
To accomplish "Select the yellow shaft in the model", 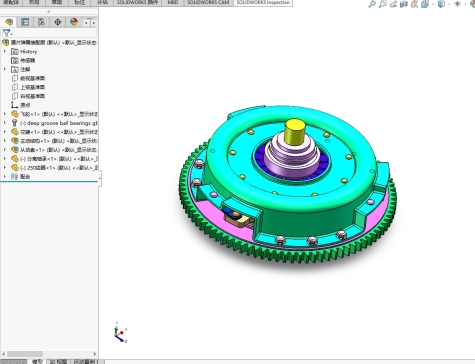I will 295,132.
